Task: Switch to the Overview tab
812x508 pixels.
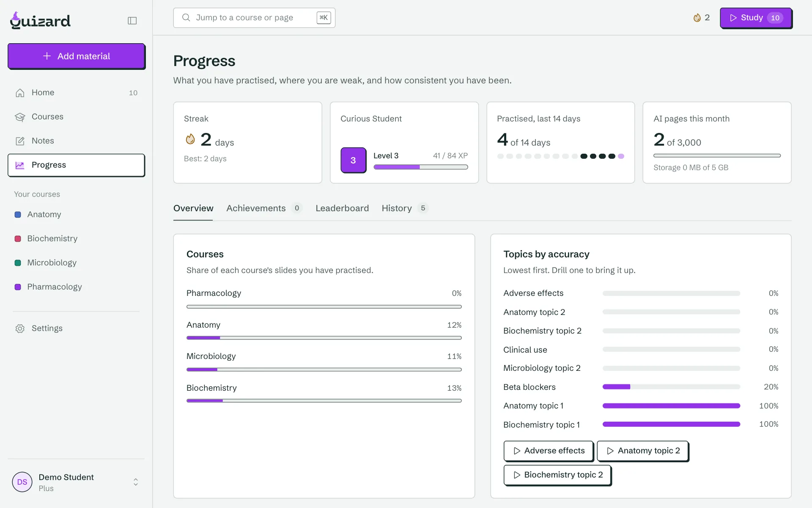Action: coord(193,208)
